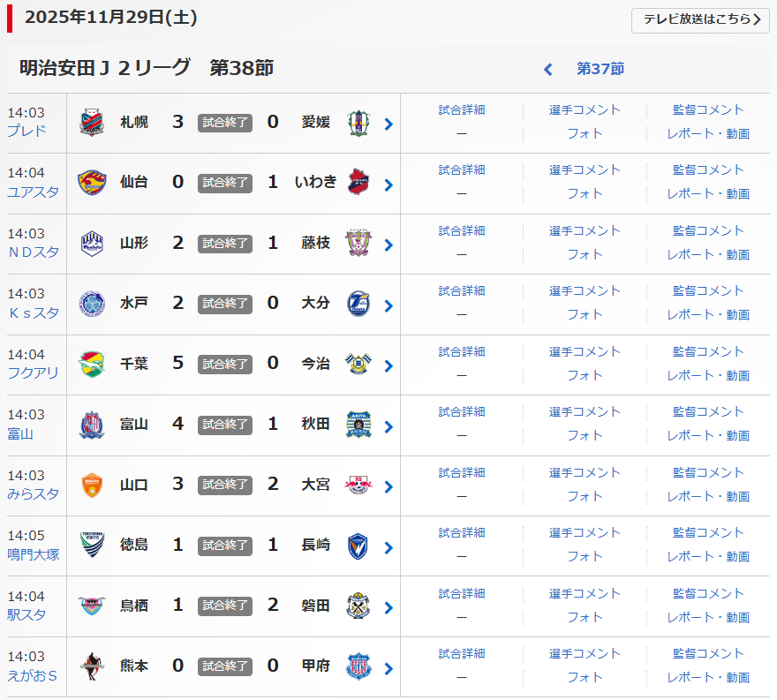Click the Kofu team crest icon
The image size is (777, 700).
coord(358,666)
